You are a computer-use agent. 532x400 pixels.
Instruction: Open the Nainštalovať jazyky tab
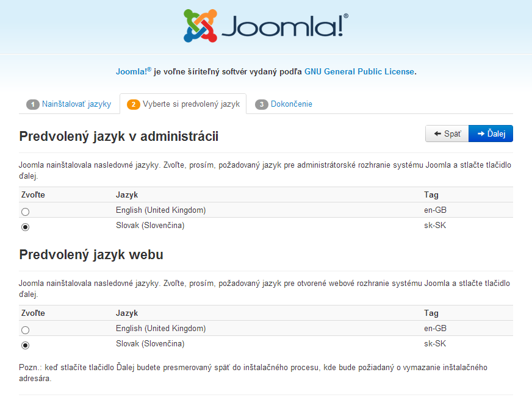(x=69, y=104)
